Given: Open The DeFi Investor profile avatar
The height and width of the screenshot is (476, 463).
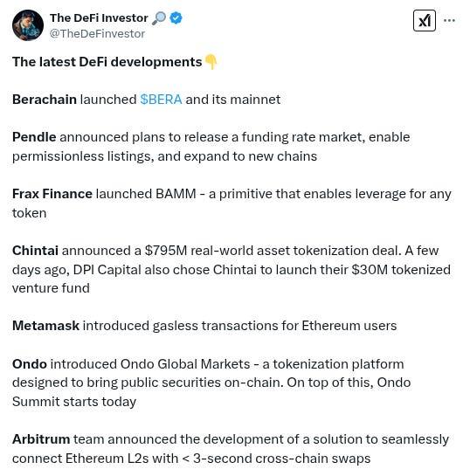Looking at the screenshot, I should pos(28,25).
